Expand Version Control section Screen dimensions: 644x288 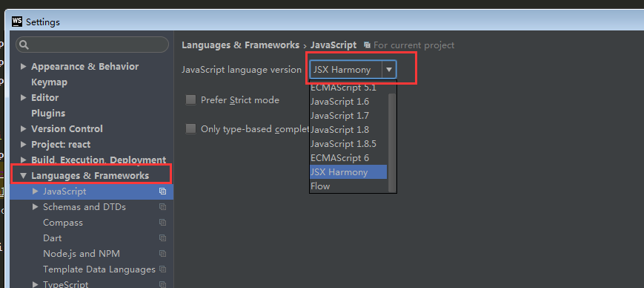coord(24,129)
